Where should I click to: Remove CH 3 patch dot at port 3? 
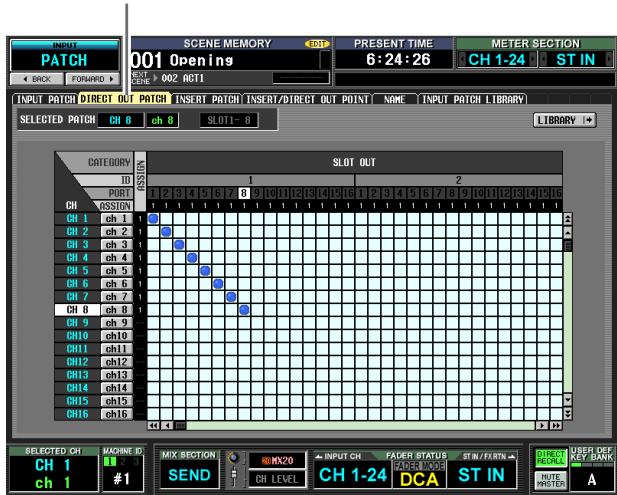point(179,245)
